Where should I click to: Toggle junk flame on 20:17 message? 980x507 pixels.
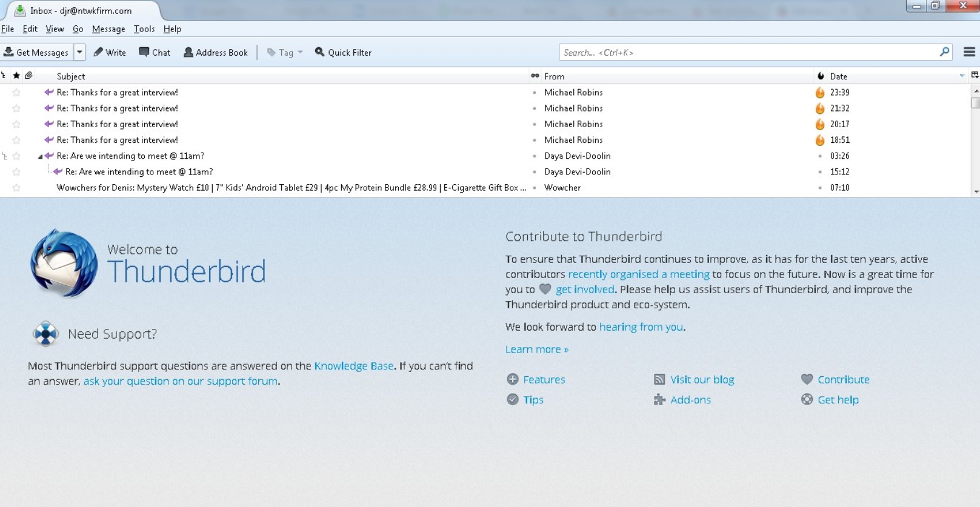(820, 124)
